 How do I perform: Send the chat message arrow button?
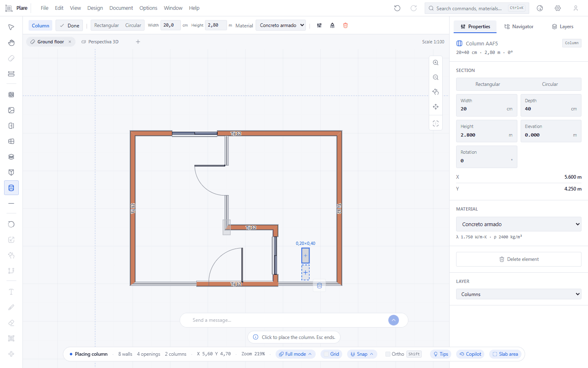click(394, 320)
